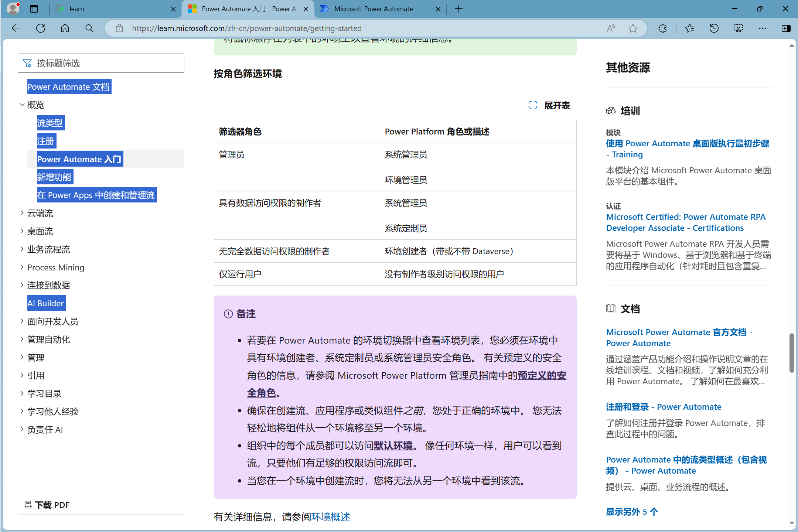Screen dimensions: 798x532
Task: Expand the 桌面流 section
Action: [x=22, y=231]
